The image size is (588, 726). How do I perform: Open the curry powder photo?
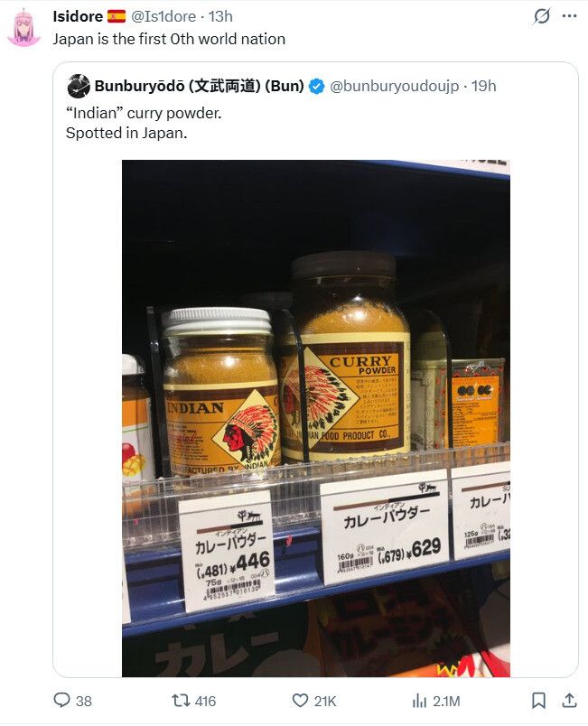(316, 418)
